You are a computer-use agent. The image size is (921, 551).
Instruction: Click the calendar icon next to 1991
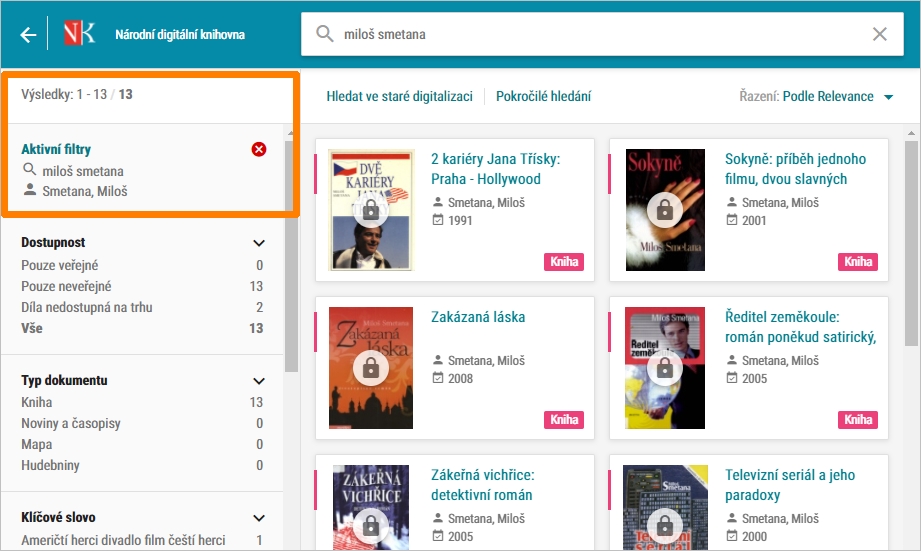438,220
